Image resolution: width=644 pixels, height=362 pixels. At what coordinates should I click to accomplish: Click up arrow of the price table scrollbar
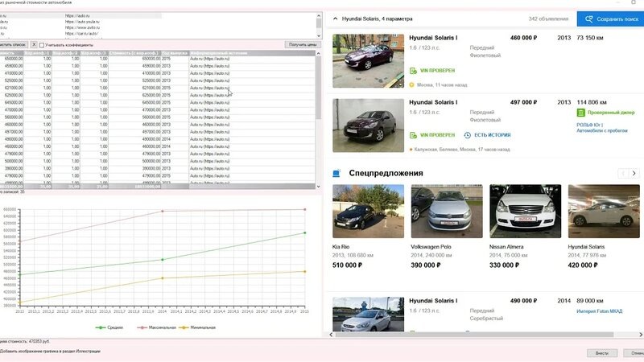click(318, 53)
